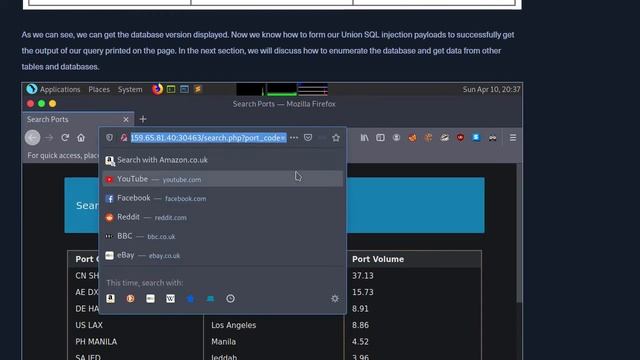Search within bookmarks via the blue star icon

tap(190, 298)
